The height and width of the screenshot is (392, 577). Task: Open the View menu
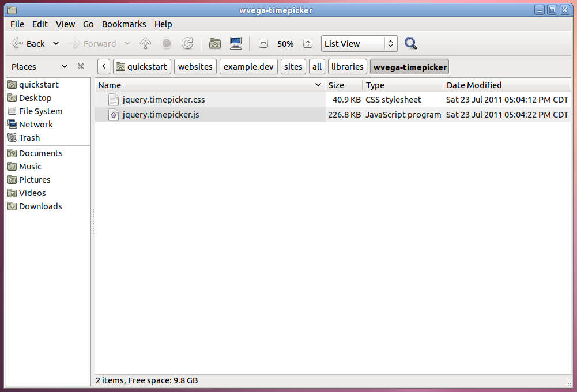pyautogui.click(x=65, y=24)
